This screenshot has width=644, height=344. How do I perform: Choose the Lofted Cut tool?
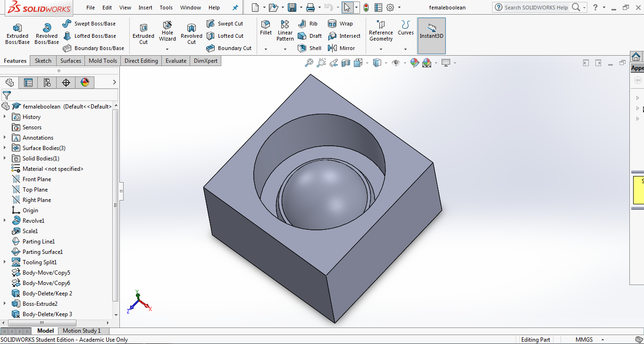(225, 36)
